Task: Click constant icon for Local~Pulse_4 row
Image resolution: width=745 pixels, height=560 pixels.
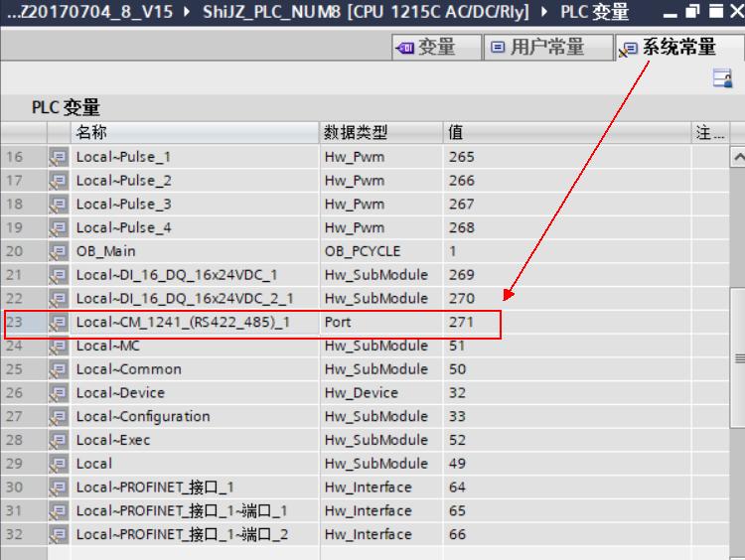Action: (59, 227)
